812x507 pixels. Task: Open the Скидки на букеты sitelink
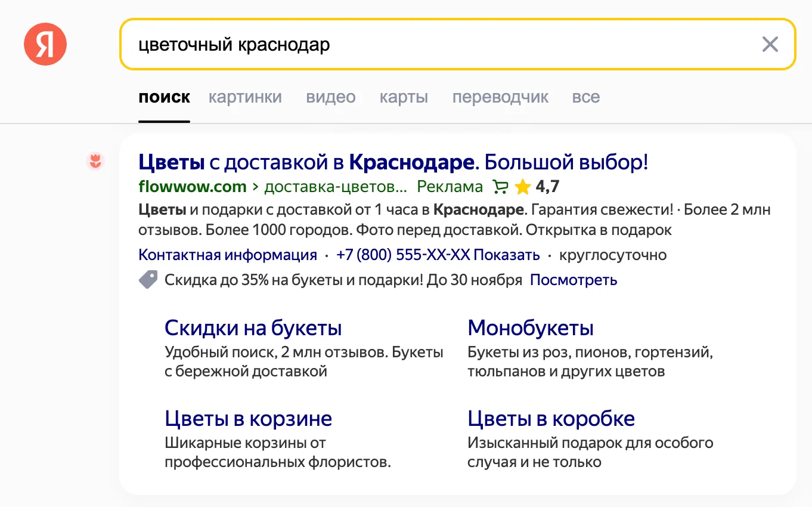[253, 327]
